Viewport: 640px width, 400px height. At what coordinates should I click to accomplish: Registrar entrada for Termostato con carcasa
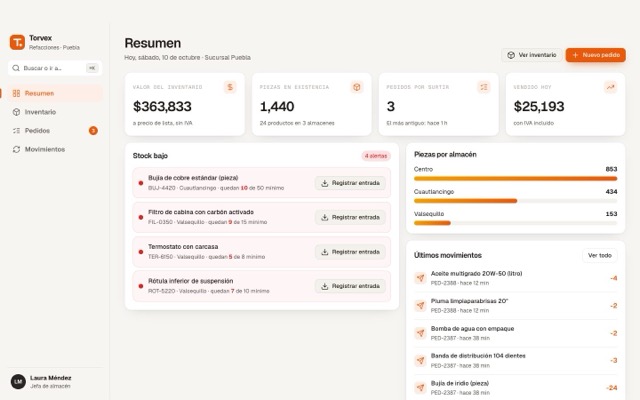(350, 252)
